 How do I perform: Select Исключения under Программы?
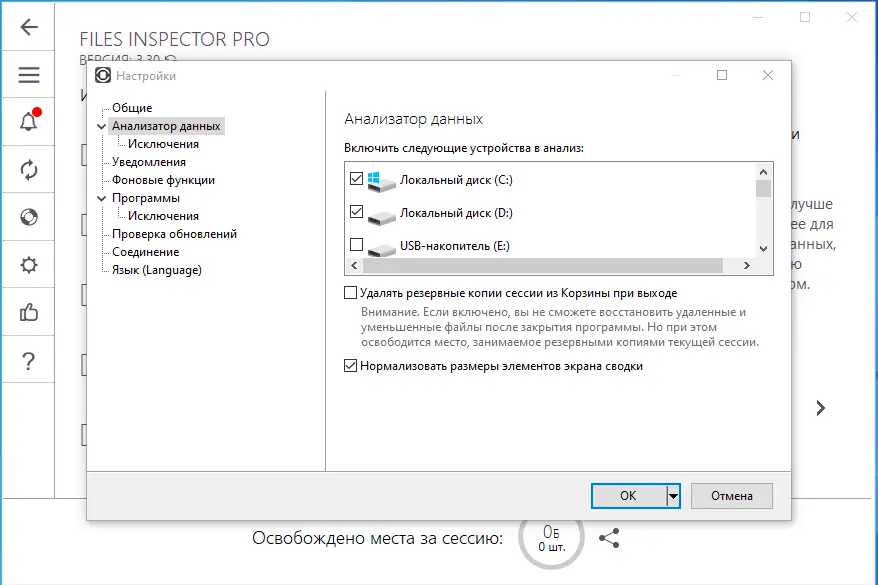[x=163, y=216]
